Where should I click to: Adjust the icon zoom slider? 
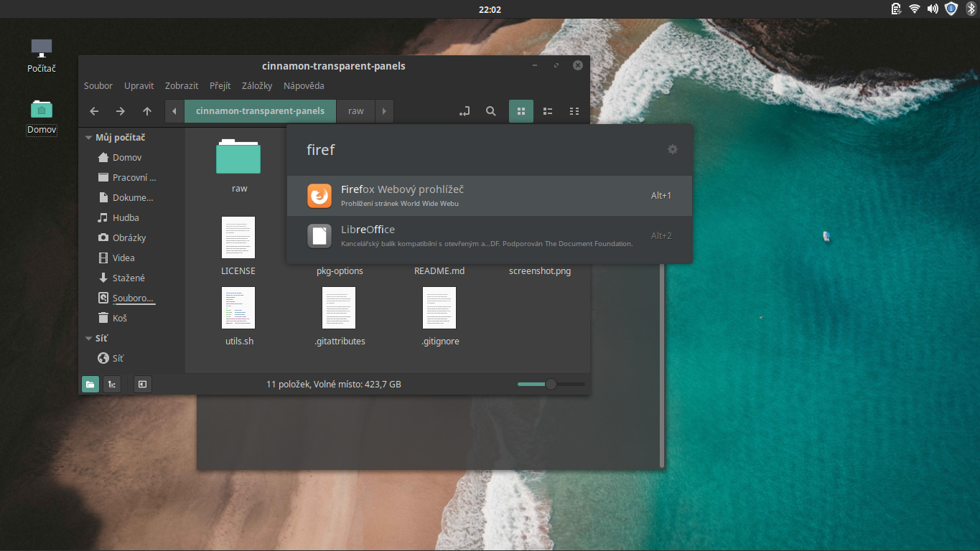coord(550,384)
